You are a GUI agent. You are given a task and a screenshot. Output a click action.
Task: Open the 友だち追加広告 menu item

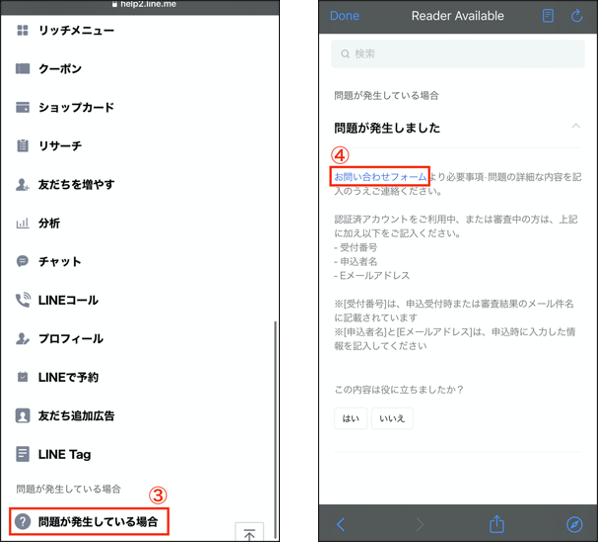tap(76, 415)
